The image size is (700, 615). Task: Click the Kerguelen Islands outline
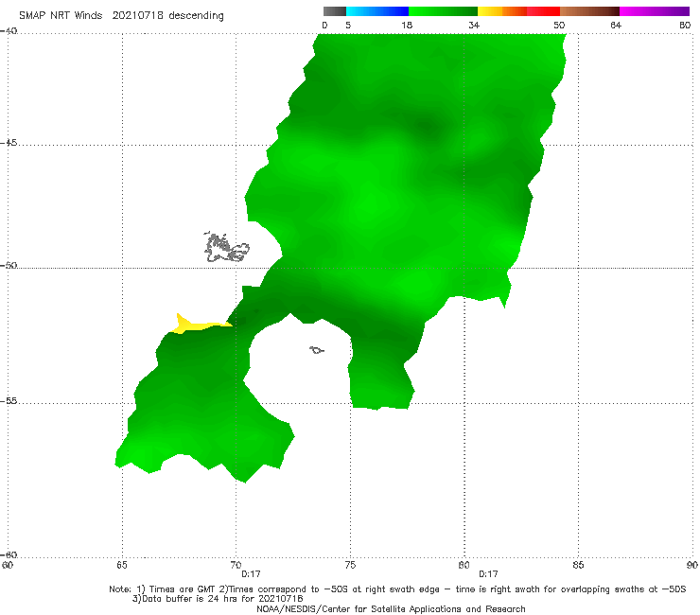point(226,248)
